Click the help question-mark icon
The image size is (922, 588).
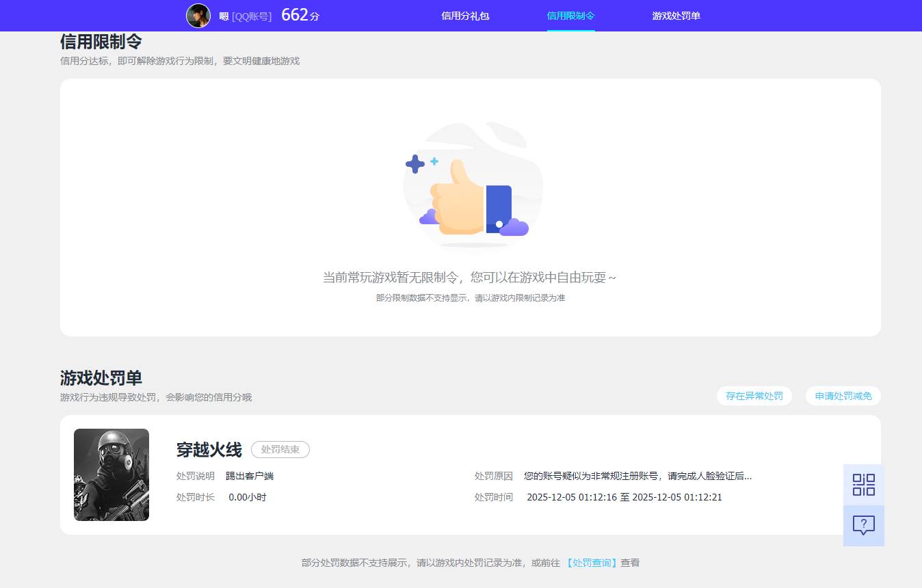(x=863, y=525)
